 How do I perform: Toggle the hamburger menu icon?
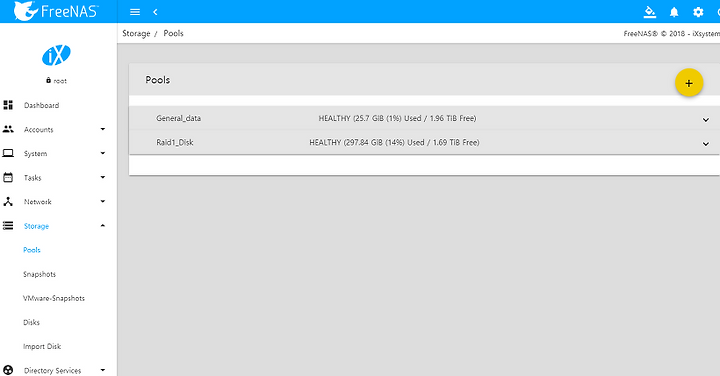[135, 12]
